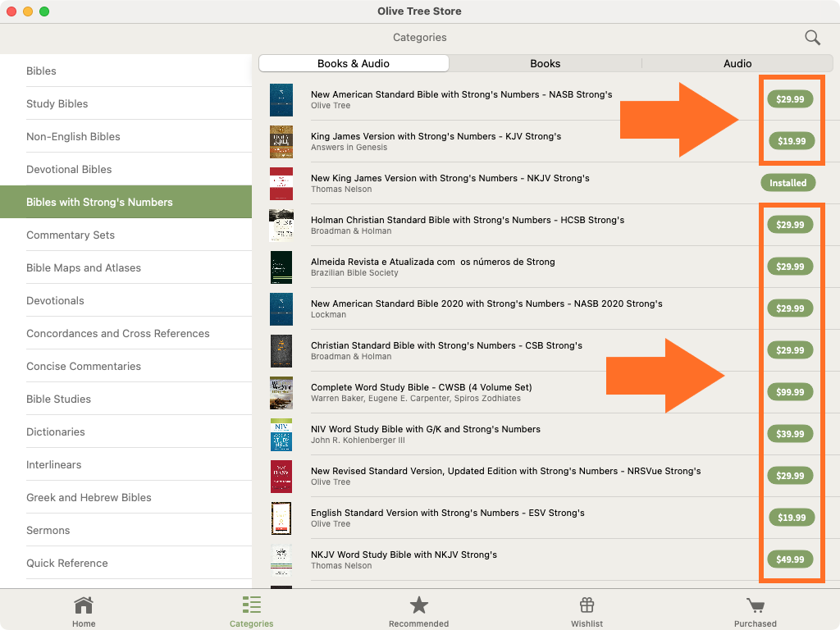Open the Purchased cart icon
This screenshot has width=840, height=630.
point(755,605)
